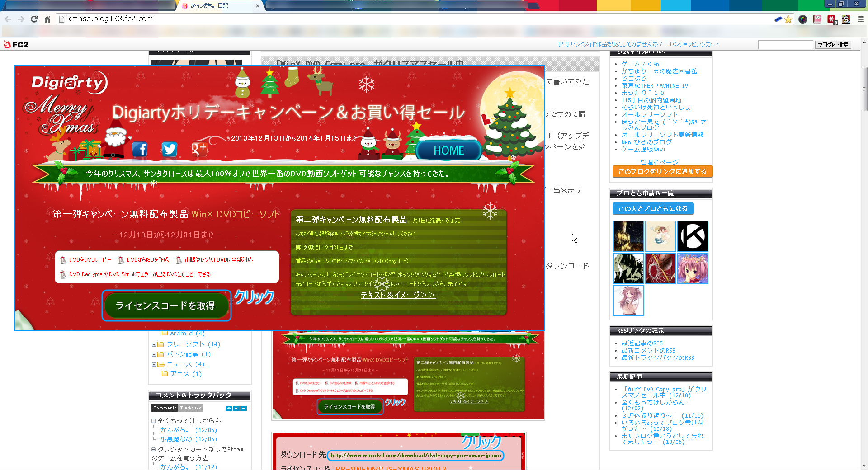Bookmark this page with the star icon
The width and height of the screenshot is (868, 470).
tap(788, 19)
